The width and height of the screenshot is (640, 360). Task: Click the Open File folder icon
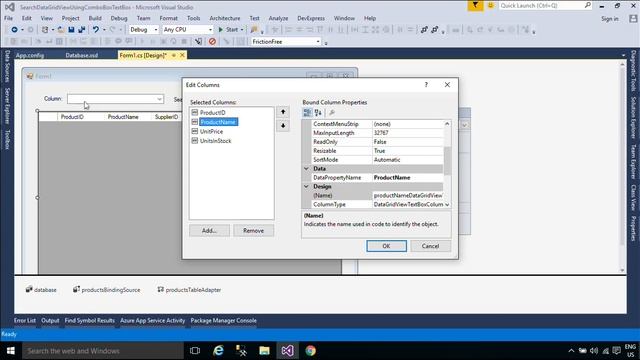tap(61, 30)
